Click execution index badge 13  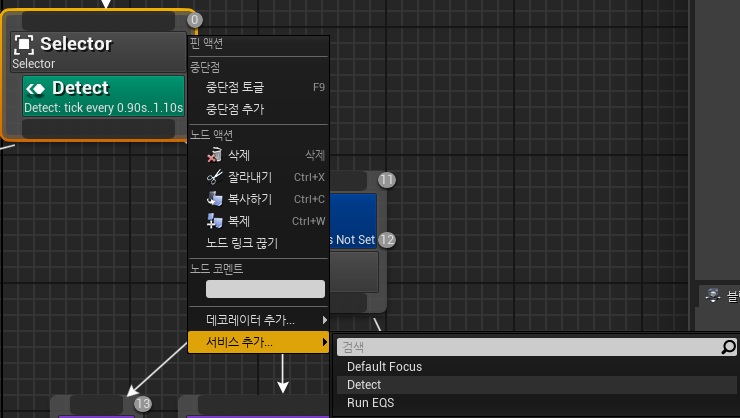coord(143,403)
